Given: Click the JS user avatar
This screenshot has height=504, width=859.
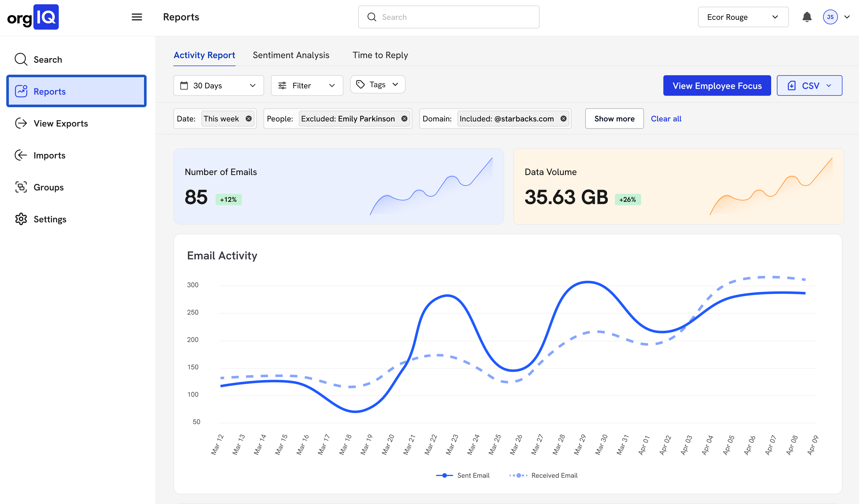Looking at the screenshot, I should pos(830,17).
